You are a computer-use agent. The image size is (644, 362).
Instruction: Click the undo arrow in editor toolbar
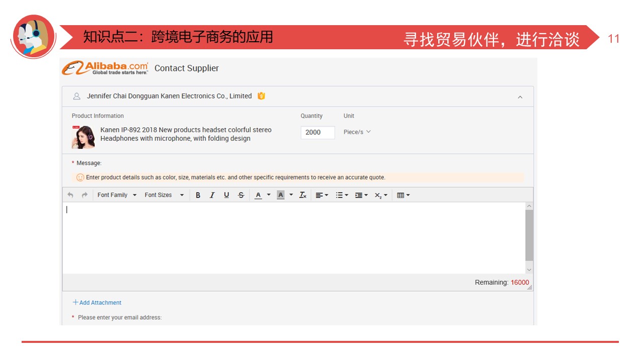click(70, 195)
